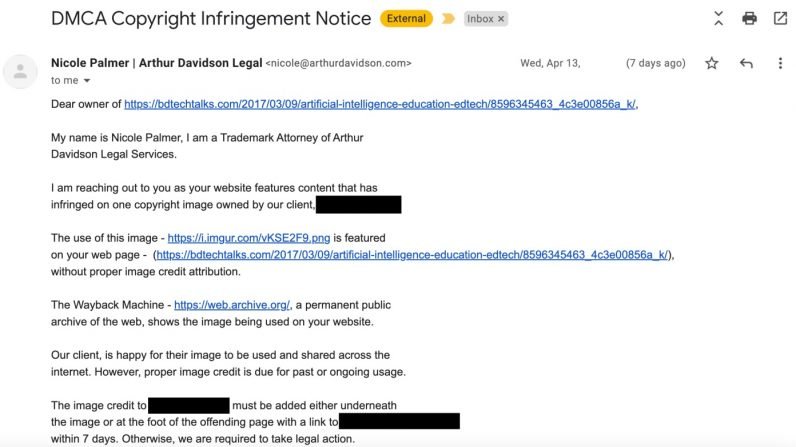Remove the Inbox label with its x
The image size is (796, 447).
501,19
